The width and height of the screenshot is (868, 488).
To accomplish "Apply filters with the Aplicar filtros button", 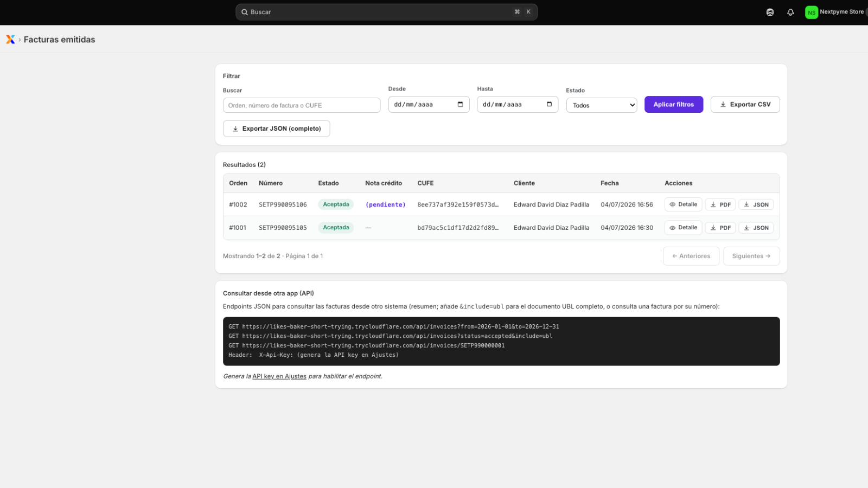I will click(x=674, y=104).
